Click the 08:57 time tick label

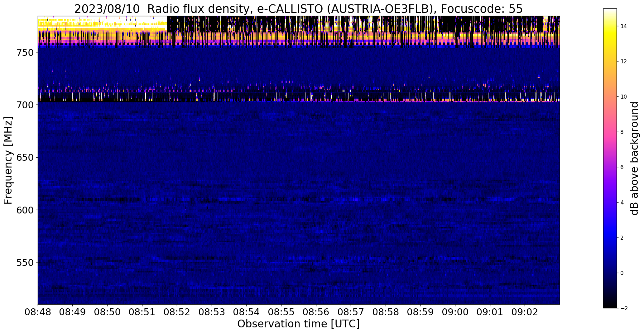351,312
